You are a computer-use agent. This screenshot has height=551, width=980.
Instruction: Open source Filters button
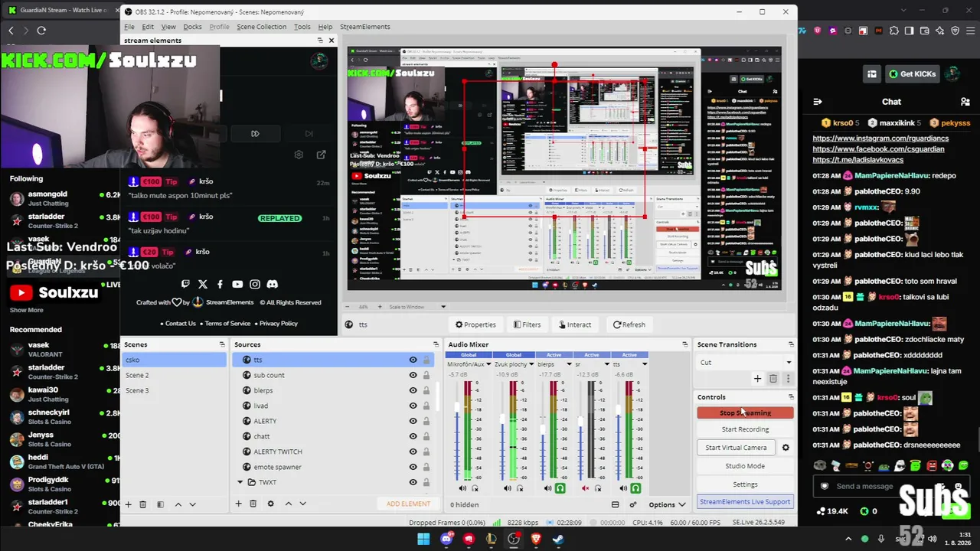528,324
